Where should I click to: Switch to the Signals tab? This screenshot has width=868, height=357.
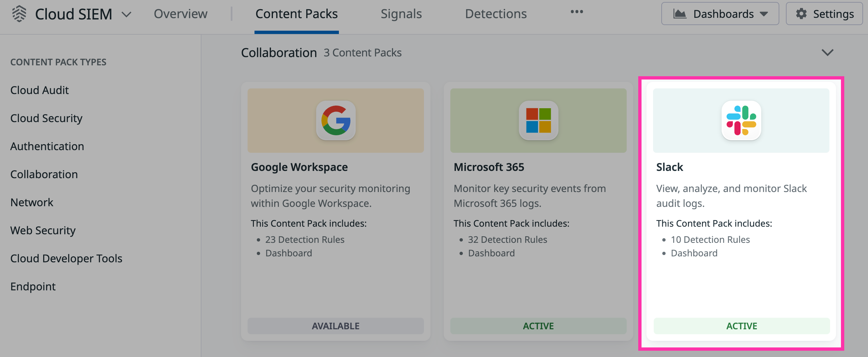pos(401,14)
